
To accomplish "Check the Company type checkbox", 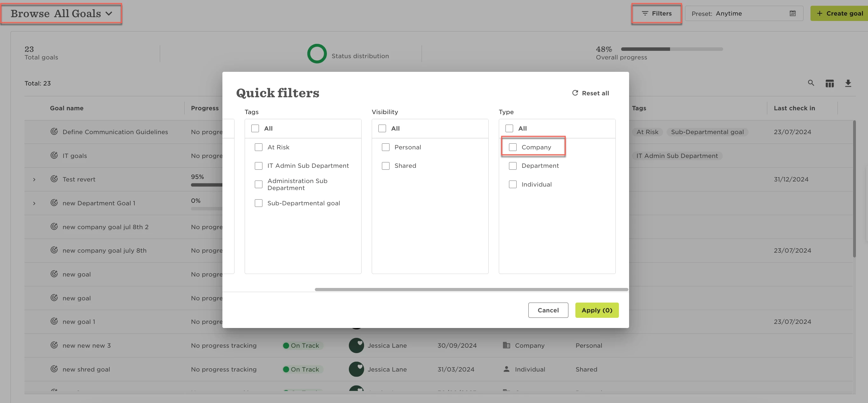I will point(512,147).
